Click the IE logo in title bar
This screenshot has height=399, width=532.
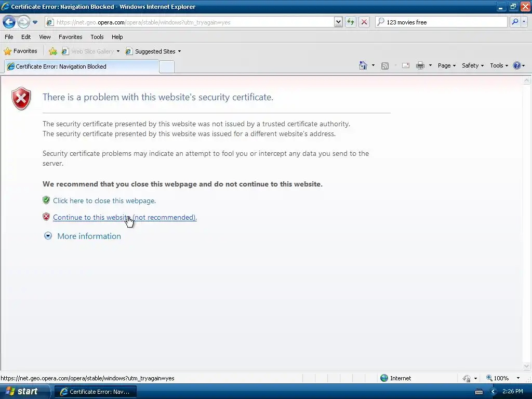click(5, 6)
